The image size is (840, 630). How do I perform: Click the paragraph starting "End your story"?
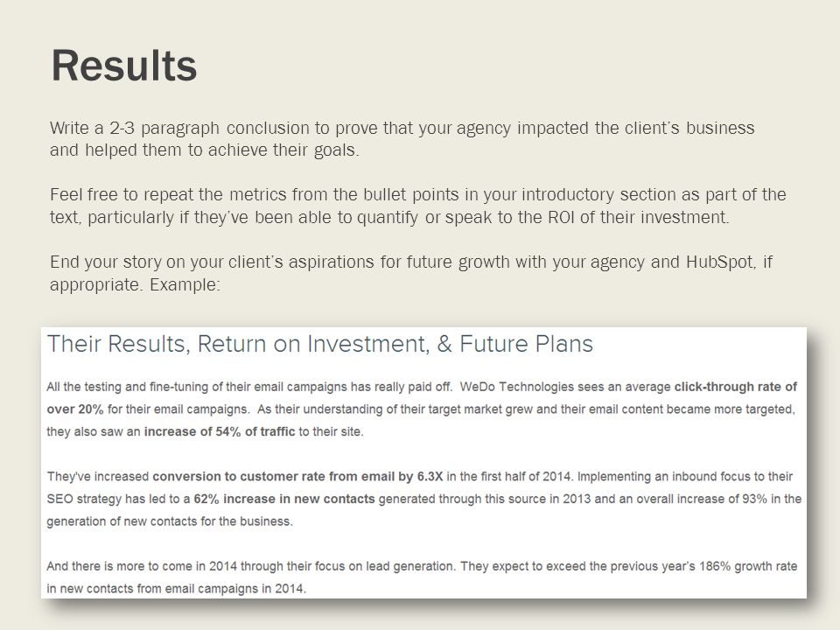411,273
